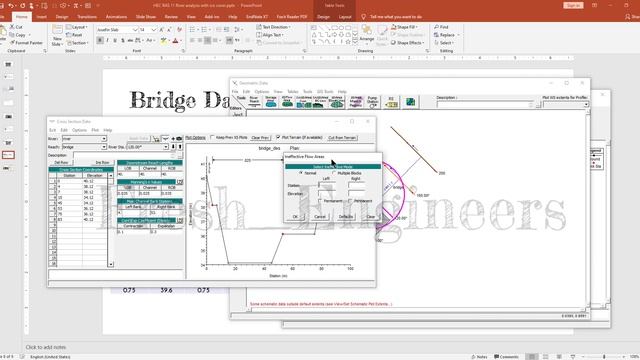This screenshot has width=640, height=360.
Task: Select Normal ineffective flow mode radio
Action: [x=301, y=173]
